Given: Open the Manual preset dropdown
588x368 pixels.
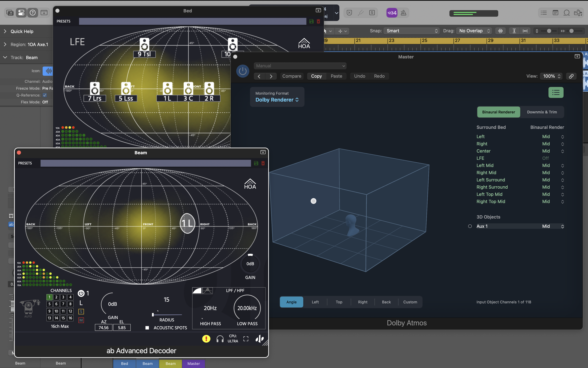Looking at the screenshot, I should 300,66.
